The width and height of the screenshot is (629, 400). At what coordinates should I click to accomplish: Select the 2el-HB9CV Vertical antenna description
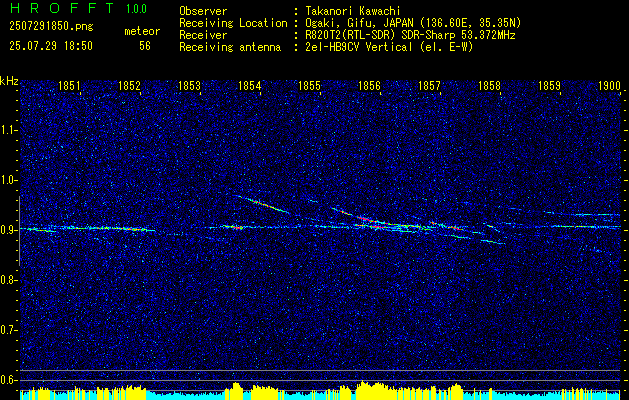(389, 47)
